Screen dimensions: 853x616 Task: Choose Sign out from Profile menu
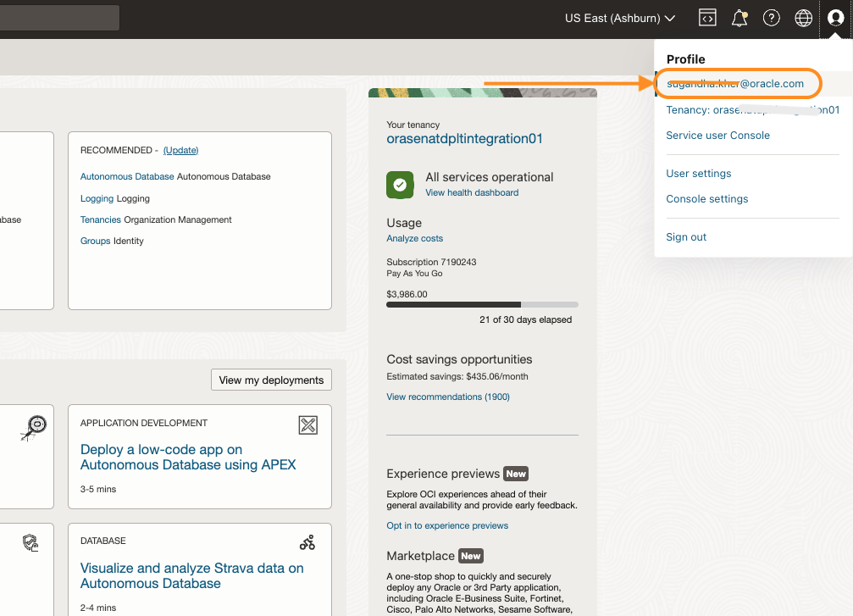[x=686, y=237]
